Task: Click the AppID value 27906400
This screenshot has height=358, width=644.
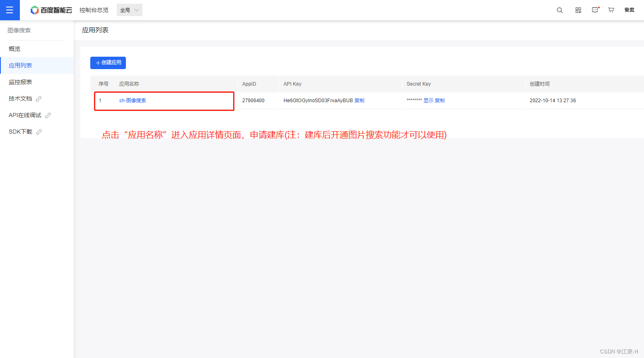Action: (x=253, y=101)
